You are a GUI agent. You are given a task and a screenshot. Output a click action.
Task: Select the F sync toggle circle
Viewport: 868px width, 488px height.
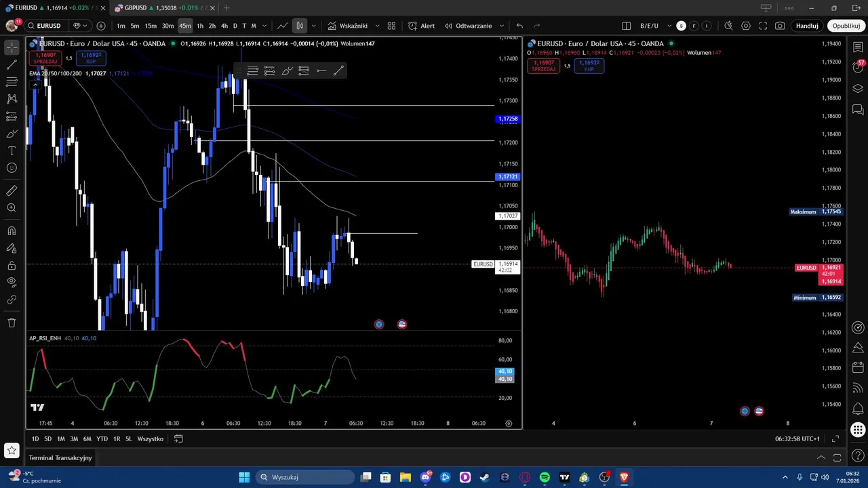694,26
